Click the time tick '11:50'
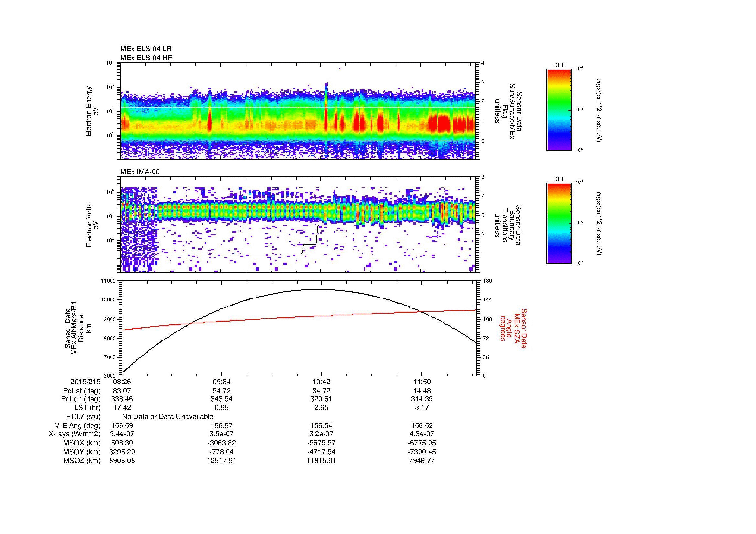The height and width of the screenshot is (534, 756). click(x=422, y=382)
